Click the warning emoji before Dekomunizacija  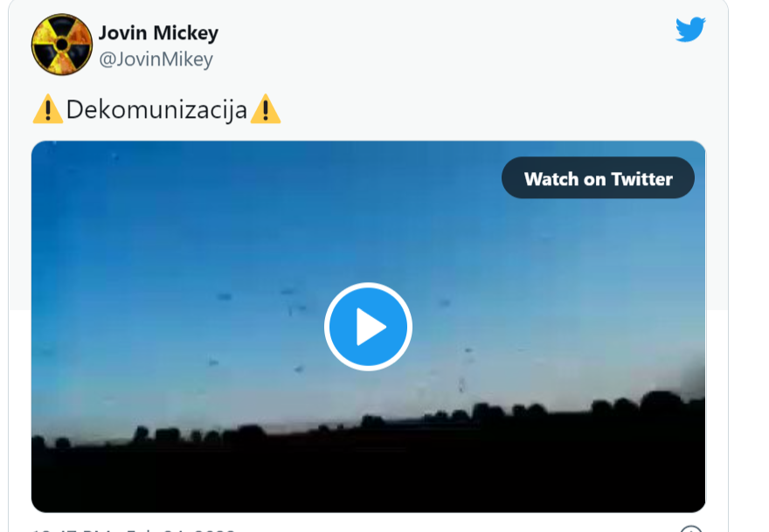click(x=47, y=109)
